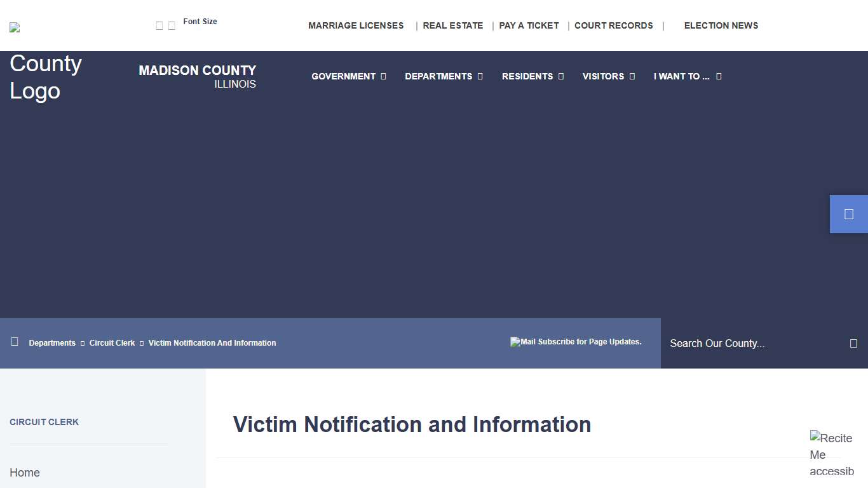868x488 pixels.
Task: Click the small broken image in the top-left white bar
Action: point(15,27)
